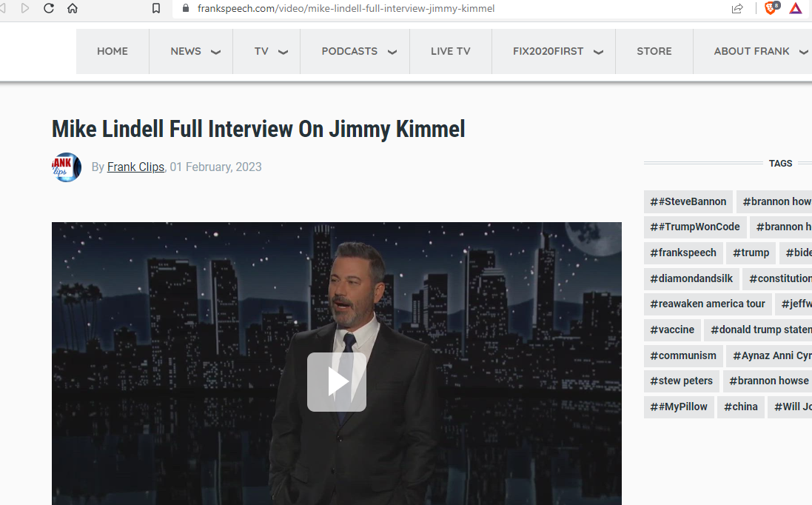
Task: Open the Frank Clips author link
Action: coord(135,167)
